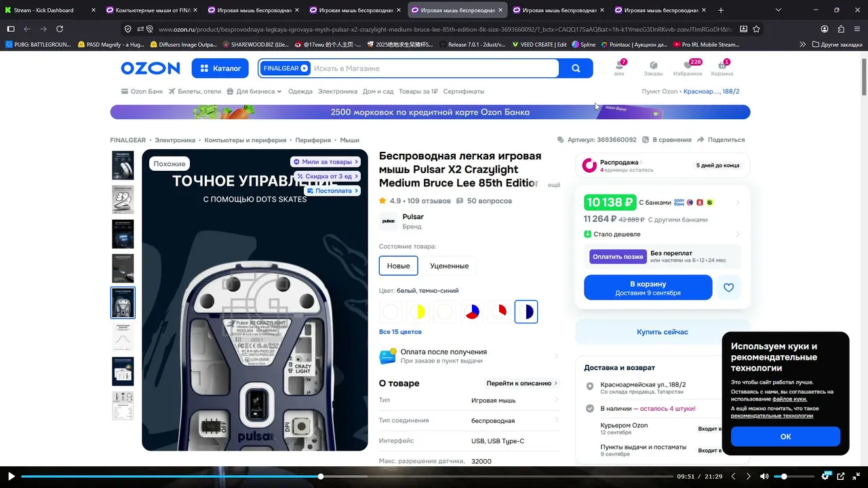
Task: Select the Новые condition option
Action: coord(398,266)
